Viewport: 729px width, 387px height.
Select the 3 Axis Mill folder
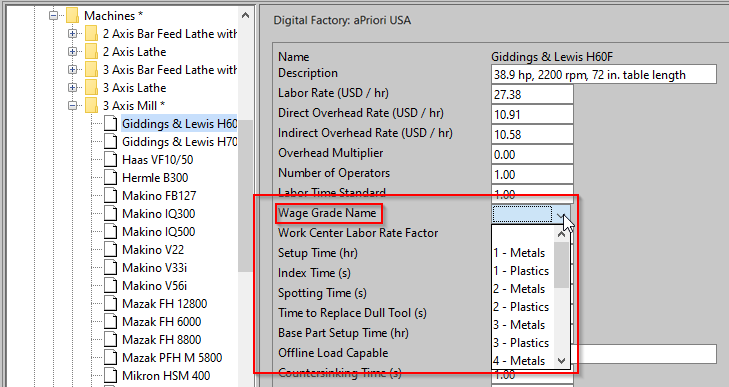(134, 106)
